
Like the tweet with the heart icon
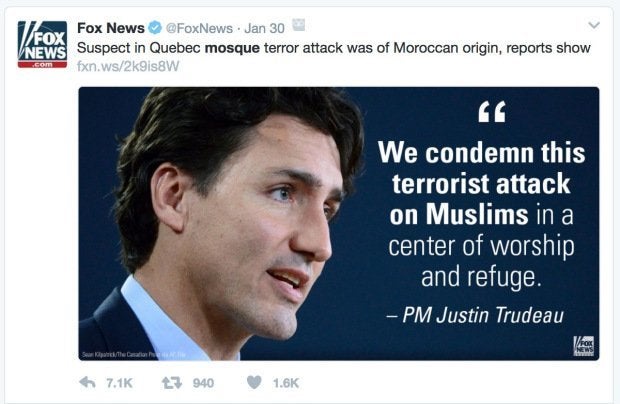254,382
